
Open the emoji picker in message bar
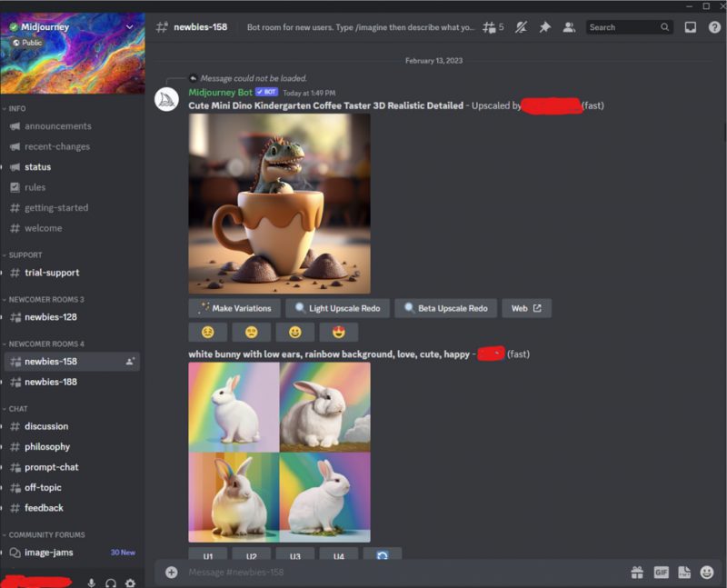707,573
